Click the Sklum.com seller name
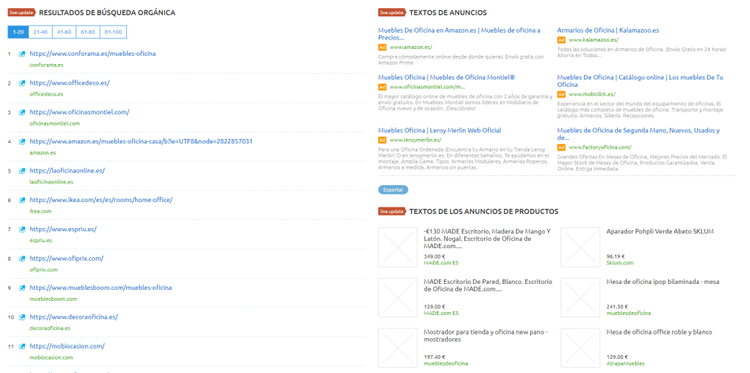Image resolution: width=750 pixels, height=373 pixels. point(619,263)
